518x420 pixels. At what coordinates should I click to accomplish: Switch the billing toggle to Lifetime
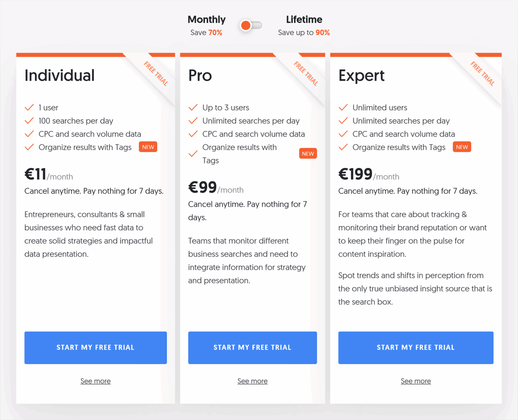tap(256, 25)
